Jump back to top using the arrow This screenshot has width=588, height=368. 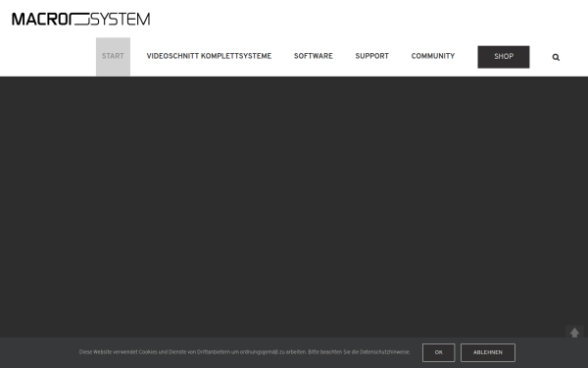tap(574, 333)
